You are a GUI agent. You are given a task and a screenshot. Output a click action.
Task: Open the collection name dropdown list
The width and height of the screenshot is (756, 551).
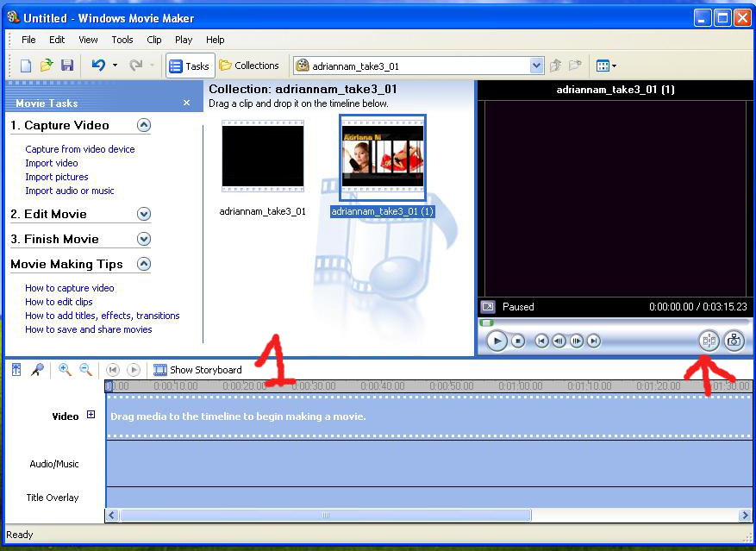pyautogui.click(x=536, y=66)
